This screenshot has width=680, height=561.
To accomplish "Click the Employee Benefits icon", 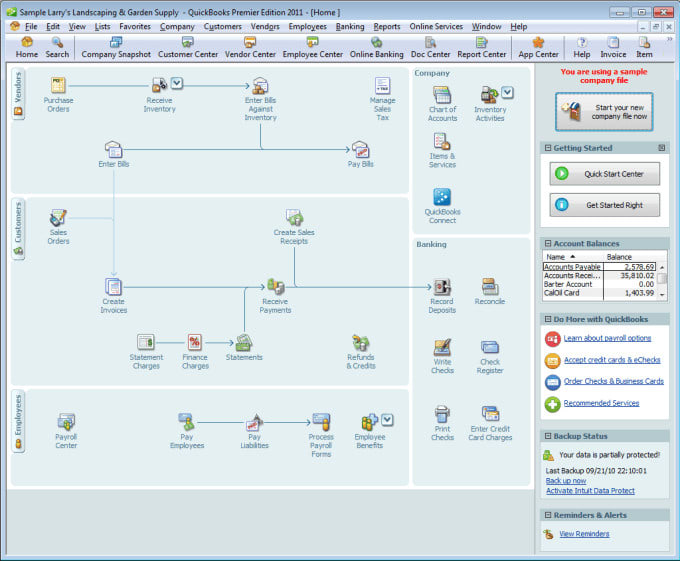I will (369, 422).
